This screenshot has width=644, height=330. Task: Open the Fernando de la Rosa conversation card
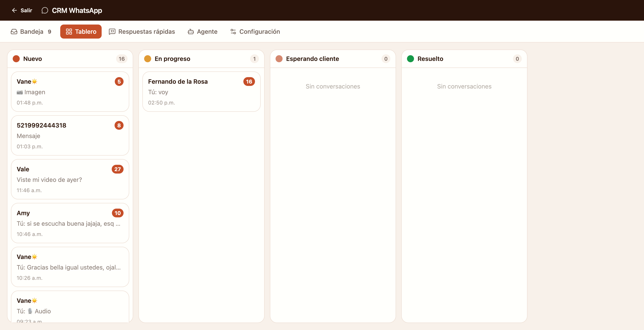click(x=202, y=92)
